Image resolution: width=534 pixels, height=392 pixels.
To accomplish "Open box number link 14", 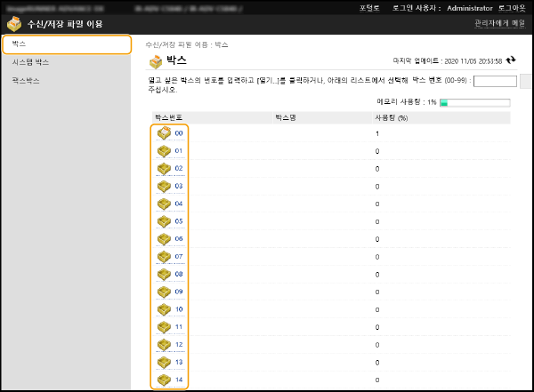I will 179,380.
